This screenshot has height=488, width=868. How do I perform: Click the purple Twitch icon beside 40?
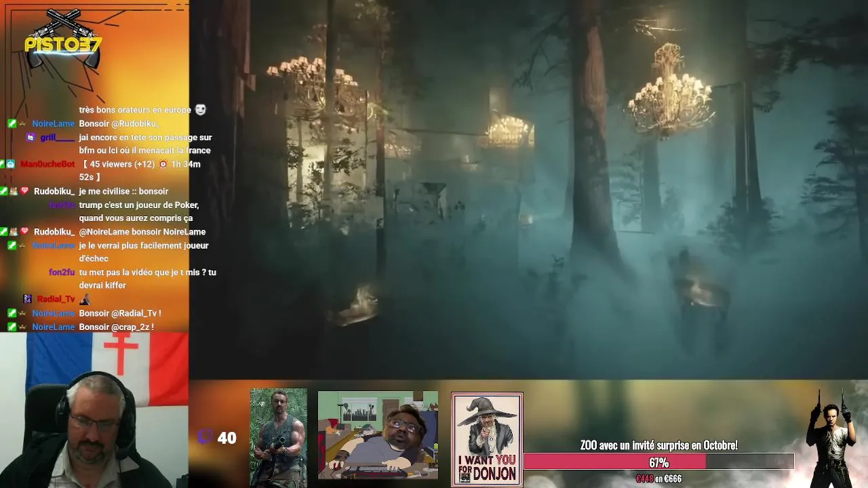[x=205, y=437]
